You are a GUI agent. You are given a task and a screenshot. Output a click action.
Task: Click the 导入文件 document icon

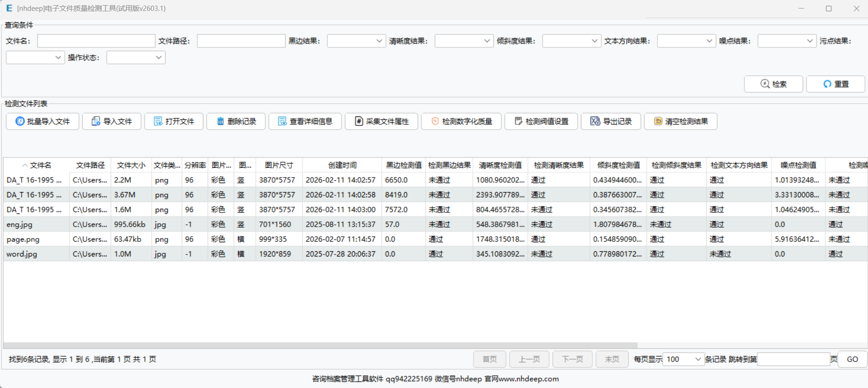pos(96,121)
